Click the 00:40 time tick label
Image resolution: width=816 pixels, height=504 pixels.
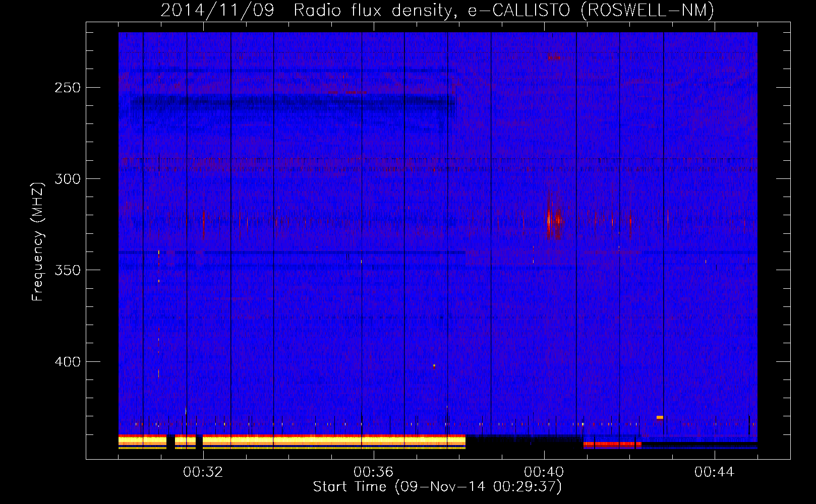pyautogui.click(x=544, y=472)
